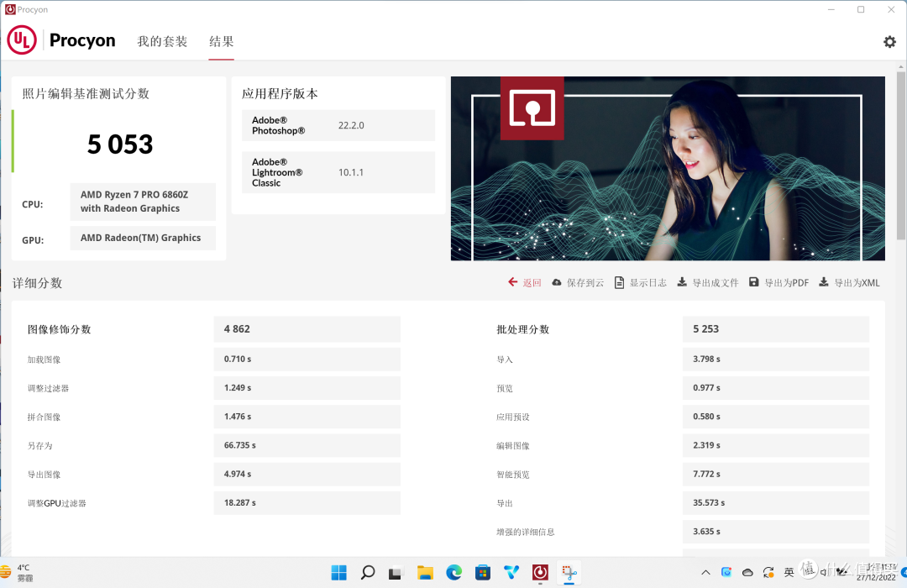Click batch processing score 5 253

(x=776, y=328)
